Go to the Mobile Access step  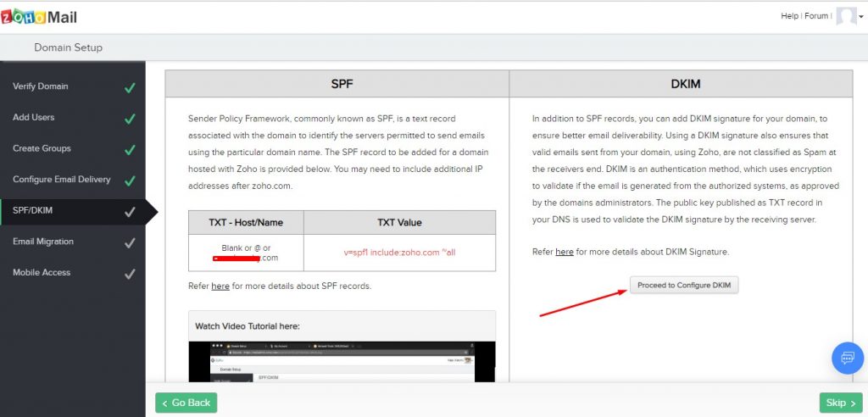tap(73, 272)
